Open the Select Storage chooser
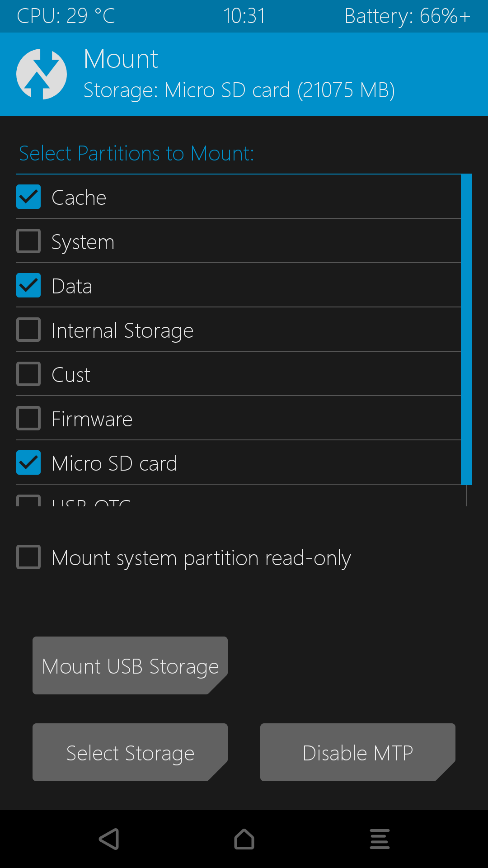 coord(130,753)
